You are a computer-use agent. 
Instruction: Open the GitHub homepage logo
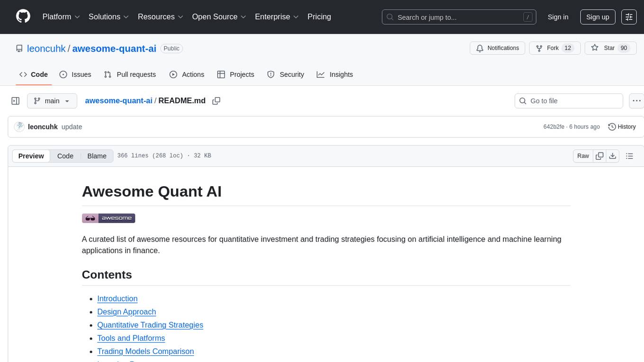click(x=23, y=17)
